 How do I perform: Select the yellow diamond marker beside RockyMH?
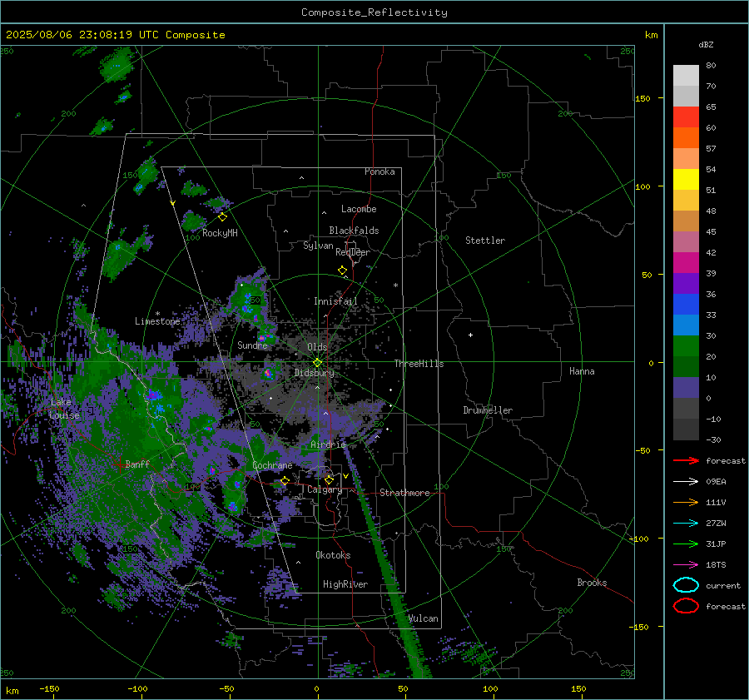pyautogui.click(x=222, y=217)
